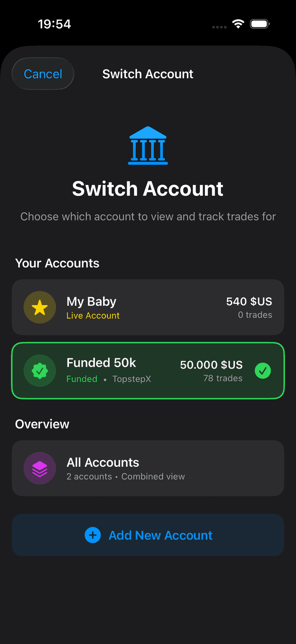Click the green verified badge icon on Funded 50k

(40, 370)
